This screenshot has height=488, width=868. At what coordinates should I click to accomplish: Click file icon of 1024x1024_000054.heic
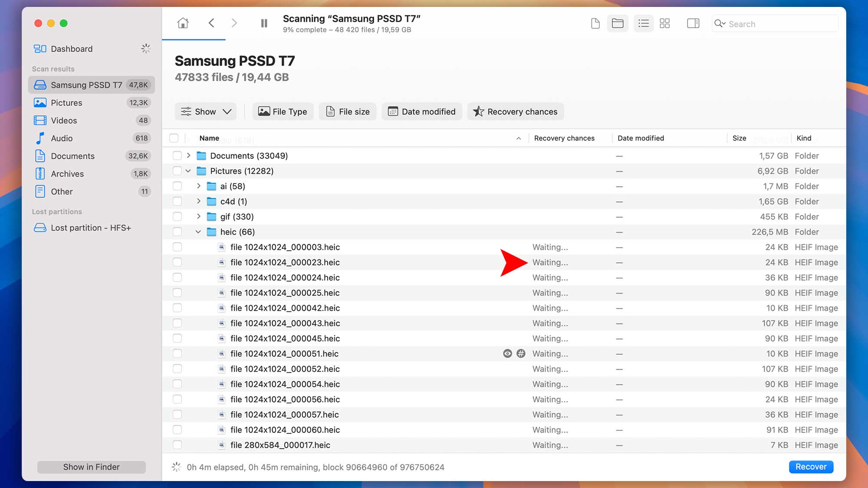coord(222,384)
